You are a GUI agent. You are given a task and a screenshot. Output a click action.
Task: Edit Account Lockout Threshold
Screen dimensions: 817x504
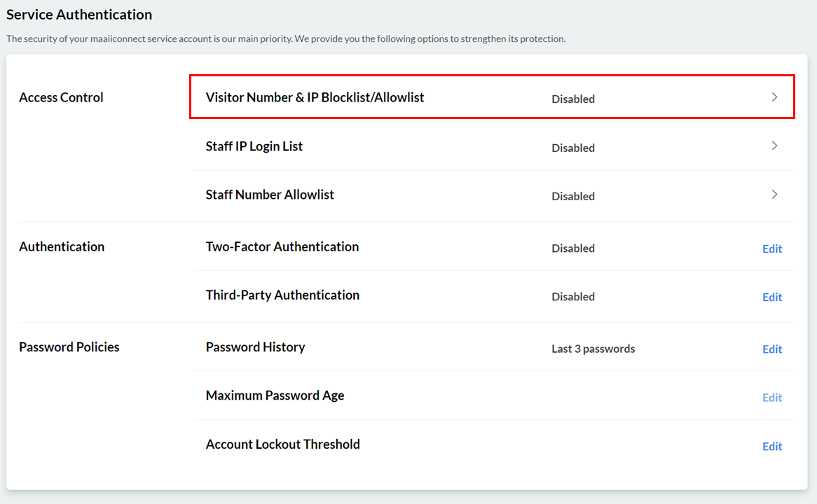[x=772, y=446]
